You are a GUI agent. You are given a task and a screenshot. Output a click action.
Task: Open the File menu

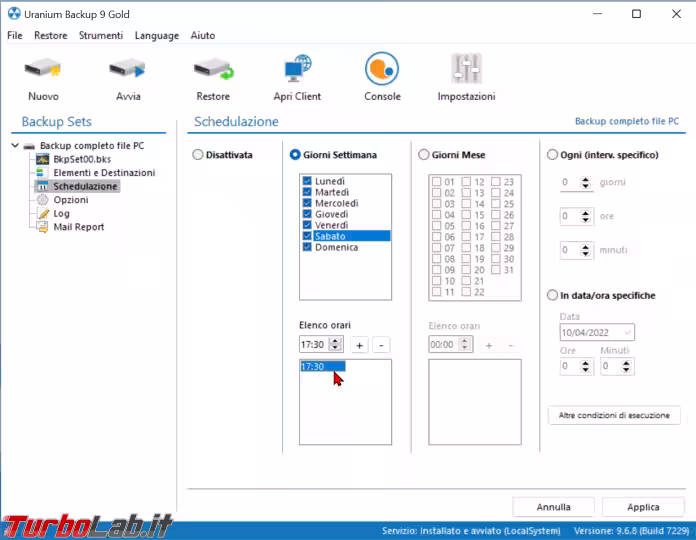[x=15, y=35]
